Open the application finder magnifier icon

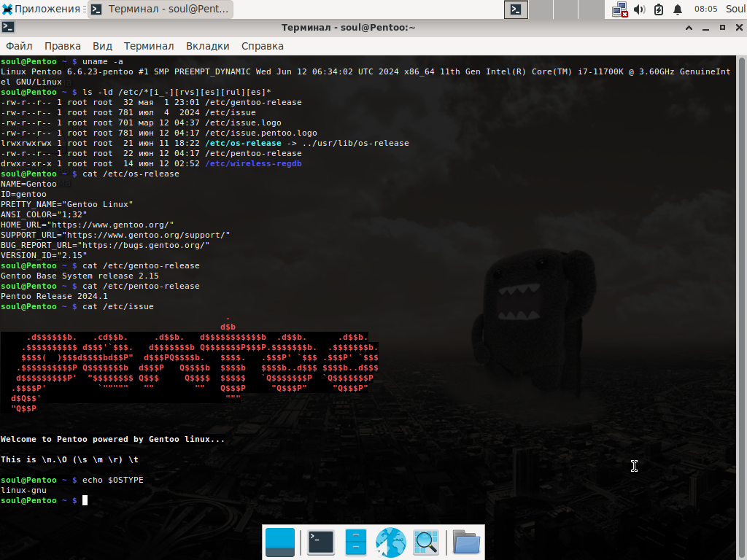pos(426,542)
